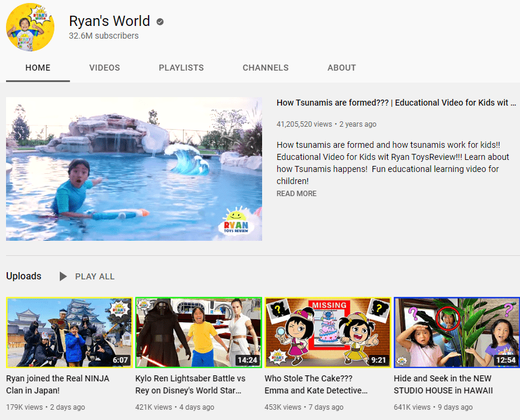Click the Ryan joined the Real NINJA title
The width and height of the screenshot is (520, 420).
pyautogui.click(x=58, y=384)
